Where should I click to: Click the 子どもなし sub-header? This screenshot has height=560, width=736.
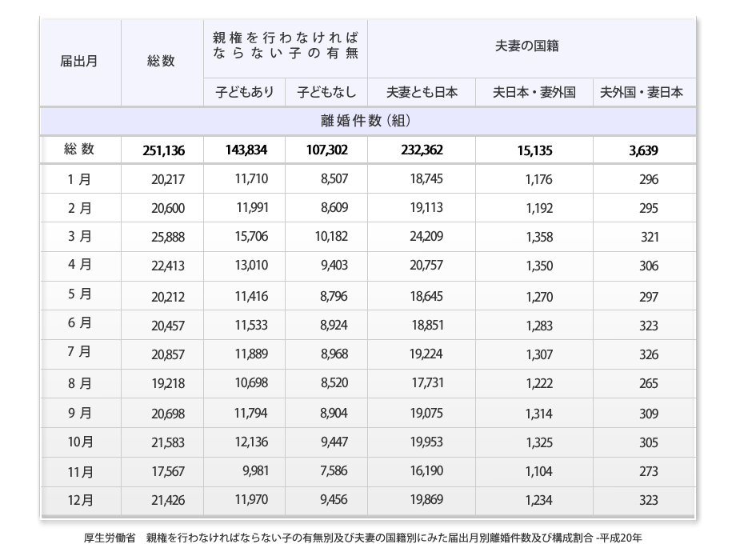[x=326, y=92]
